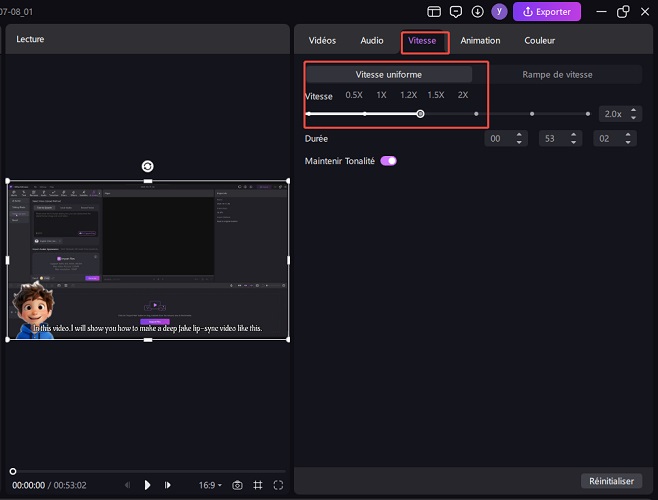The image size is (658, 500).
Task: Switch to Rampe de vitesse mode
Action: 557,75
